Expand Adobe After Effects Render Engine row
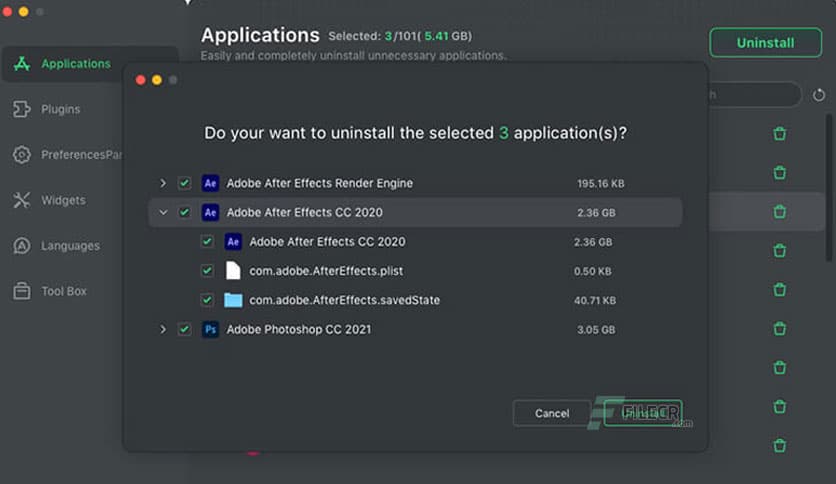This screenshot has width=836, height=484. [163, 183]
